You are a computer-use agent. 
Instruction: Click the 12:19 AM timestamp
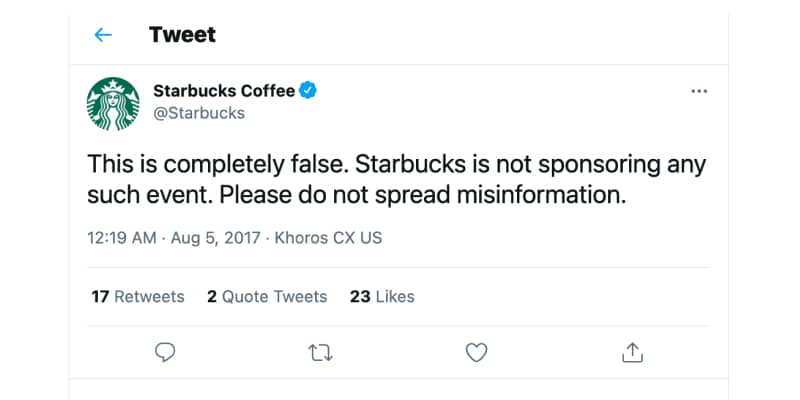122,238
